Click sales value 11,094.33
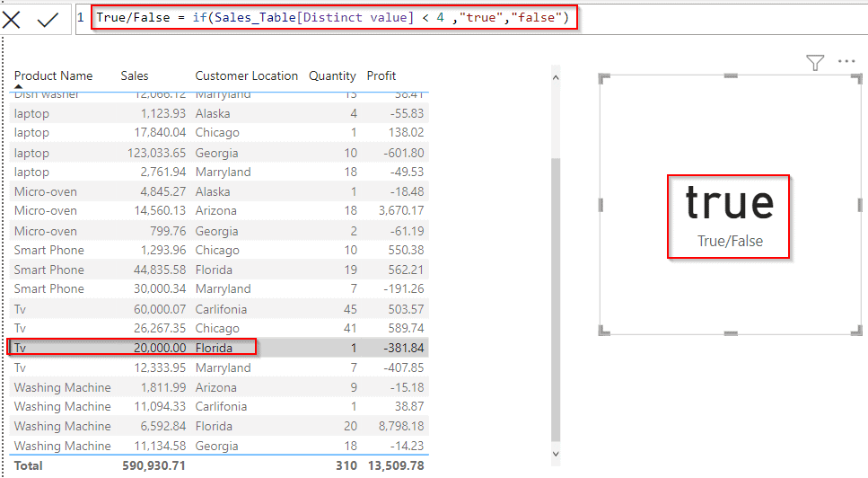The width and height of the screenshot is (868, 478). [160, 406]
